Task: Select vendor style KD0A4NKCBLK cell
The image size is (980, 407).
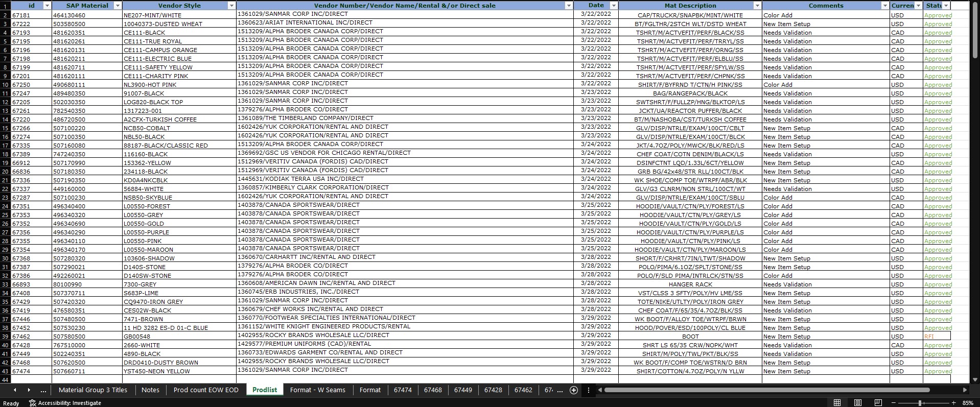Action: tap(179, 180)
